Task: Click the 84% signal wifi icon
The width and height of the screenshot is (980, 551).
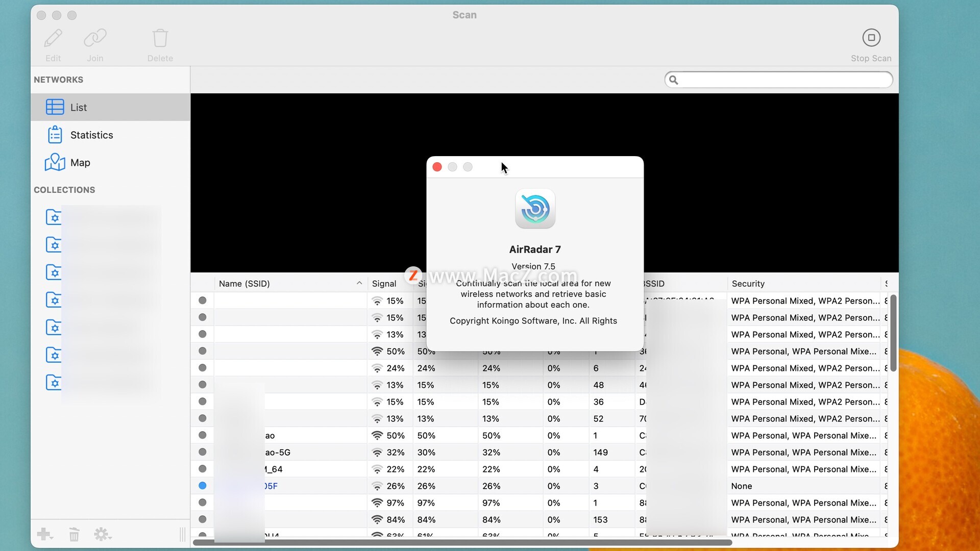Action: [x=377, y=520]
